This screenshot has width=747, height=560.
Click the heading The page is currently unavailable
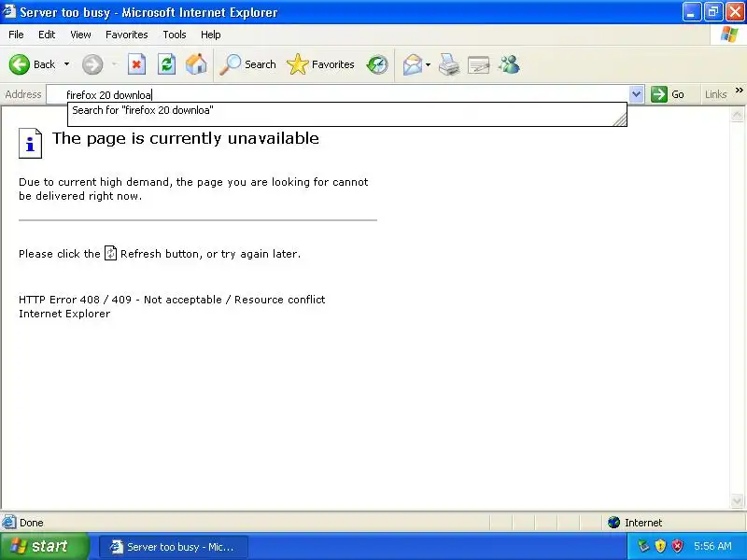pyautogui.click(x=185, y=138)
